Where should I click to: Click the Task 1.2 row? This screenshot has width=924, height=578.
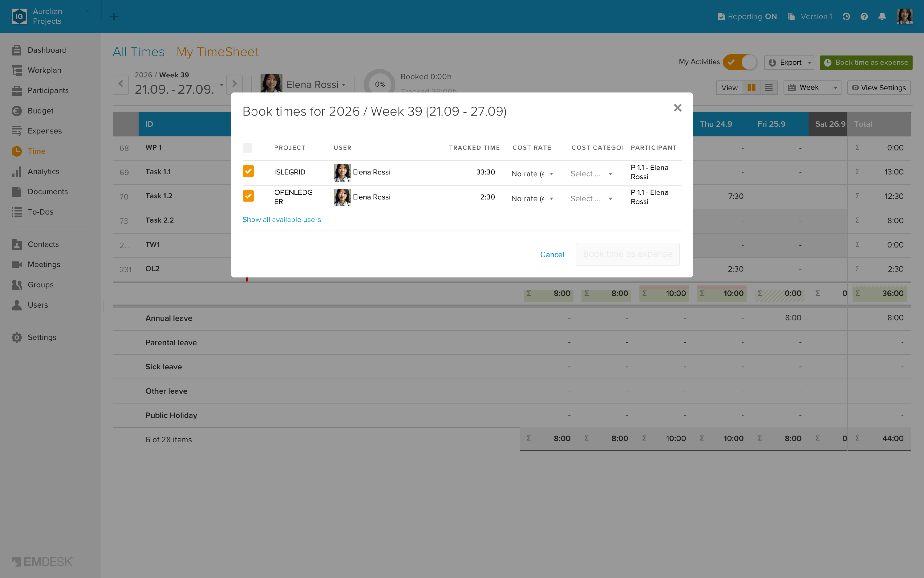[x=159, y=196]
